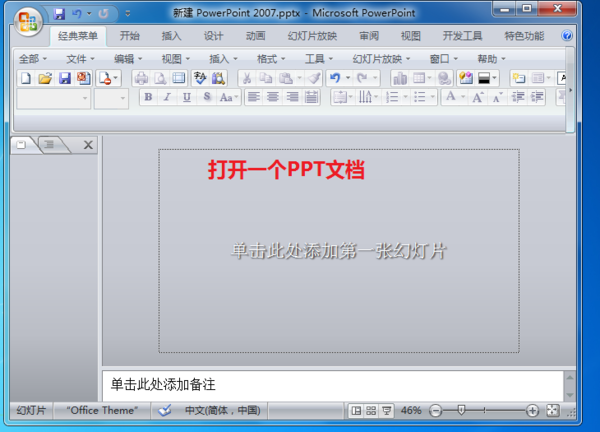Toggle Underline formatting
600x432 pixels.
tap(186, 97)
